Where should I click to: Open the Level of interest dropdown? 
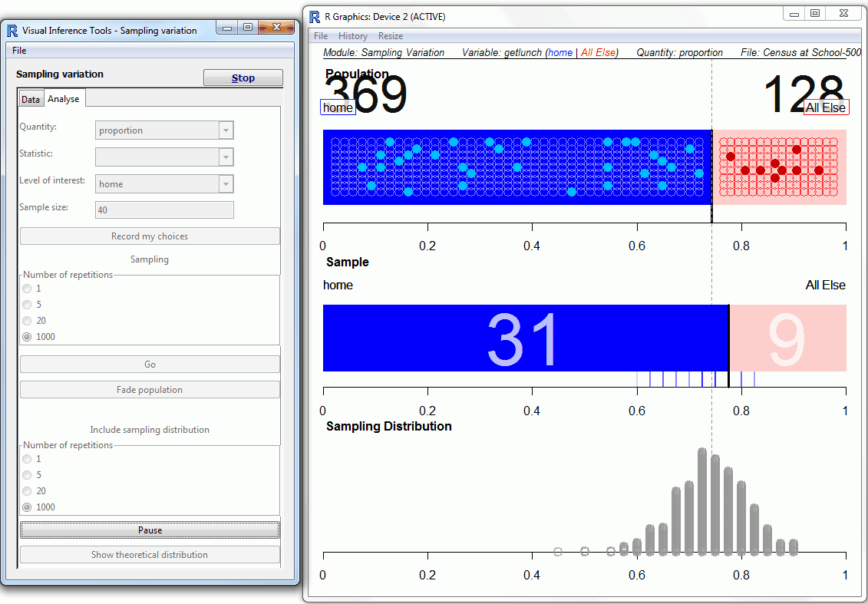226,184
